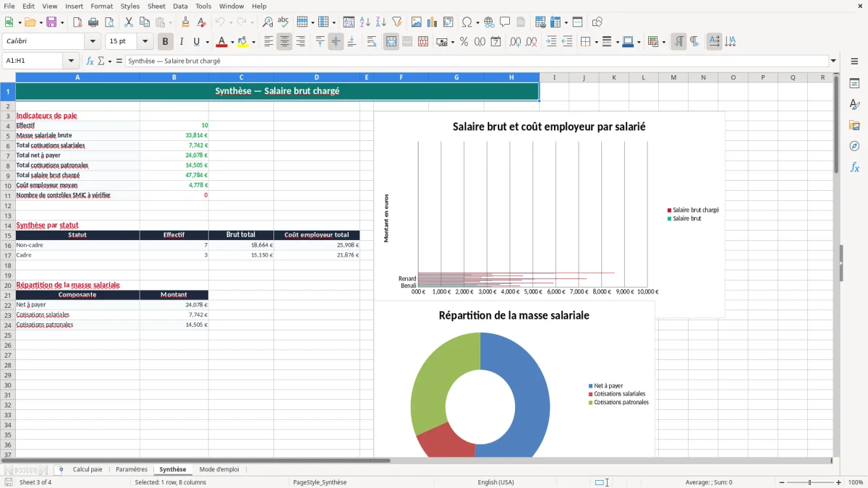Screen dimensions: 868x488
Task: Export directly as PDF icon
Action: [77, 22]
